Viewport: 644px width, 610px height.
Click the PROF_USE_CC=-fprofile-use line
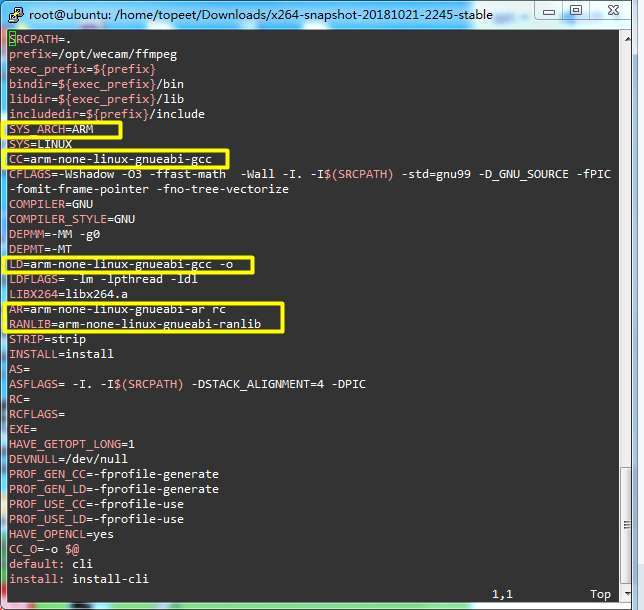(97, 504)
